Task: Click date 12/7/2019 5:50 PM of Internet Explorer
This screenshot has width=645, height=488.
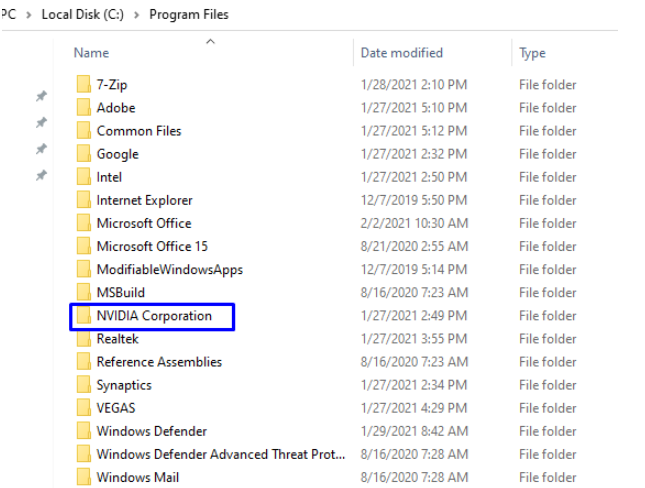Action: click(x=414, y=200)
